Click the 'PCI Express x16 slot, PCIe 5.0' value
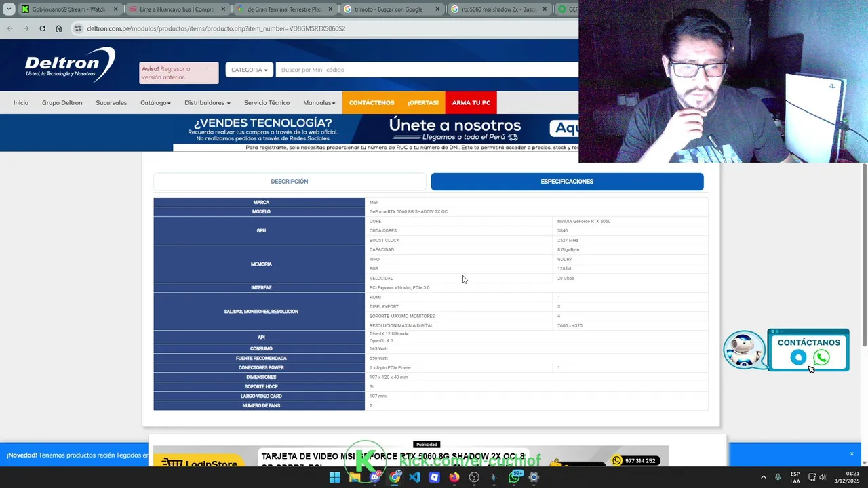Screen dimensions: 868x488 point(399,287)
